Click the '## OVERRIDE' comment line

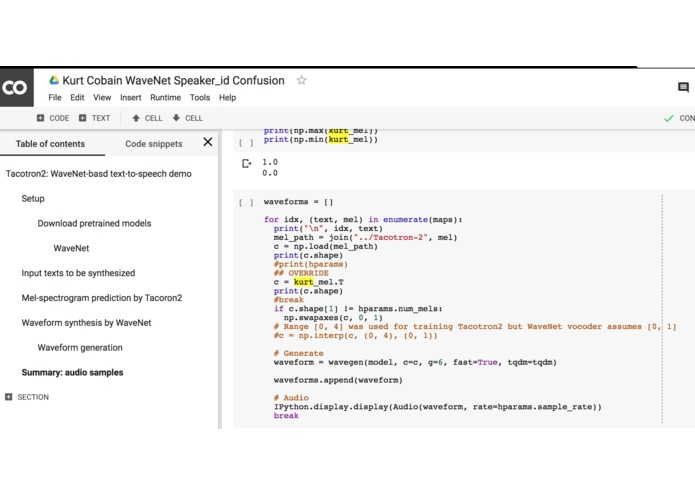(301, 273)
